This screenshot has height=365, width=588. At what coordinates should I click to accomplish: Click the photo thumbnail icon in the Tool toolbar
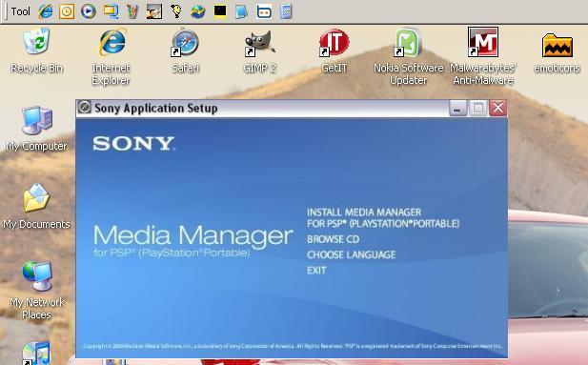coord(154,11)
